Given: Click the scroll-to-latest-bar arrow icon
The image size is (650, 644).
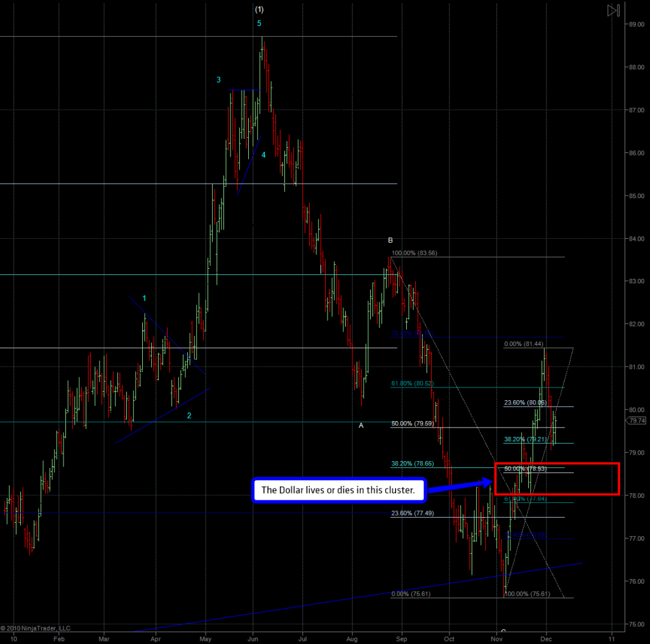Looking at the screenshot, I should [613, 10].
